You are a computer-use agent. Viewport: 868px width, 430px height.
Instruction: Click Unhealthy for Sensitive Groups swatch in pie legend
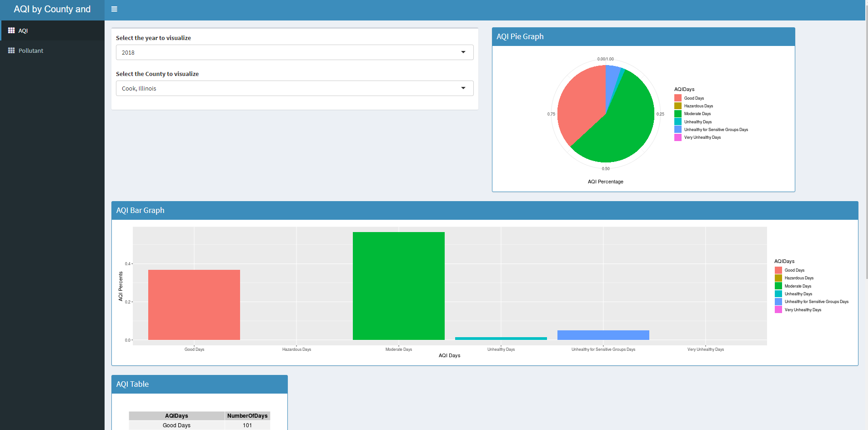(678, 130)
